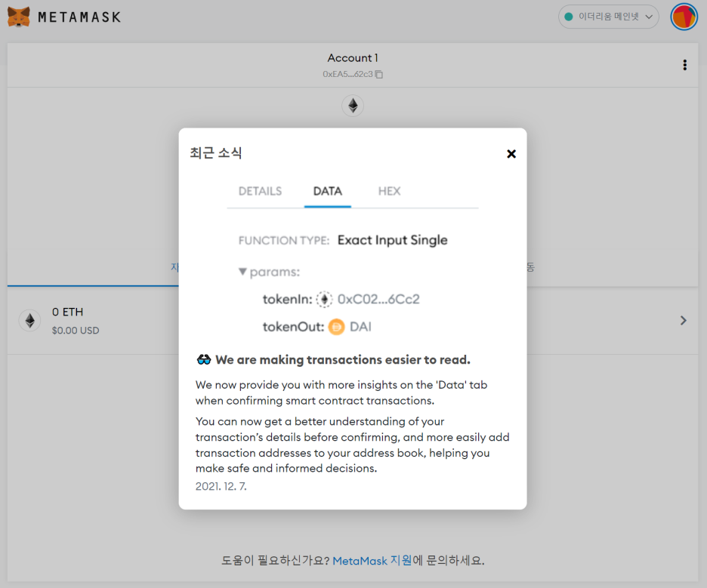707x588 pixels.
Task: Click the Exact Input Single function type
Action: pyautogui.click(x=392, y=240)
